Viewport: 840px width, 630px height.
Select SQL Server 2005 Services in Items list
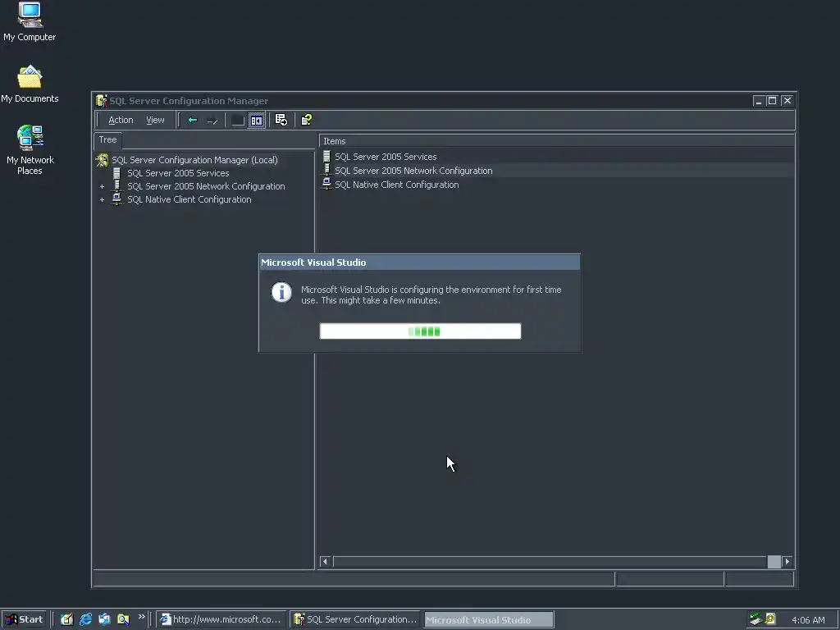tap(386, 157)
